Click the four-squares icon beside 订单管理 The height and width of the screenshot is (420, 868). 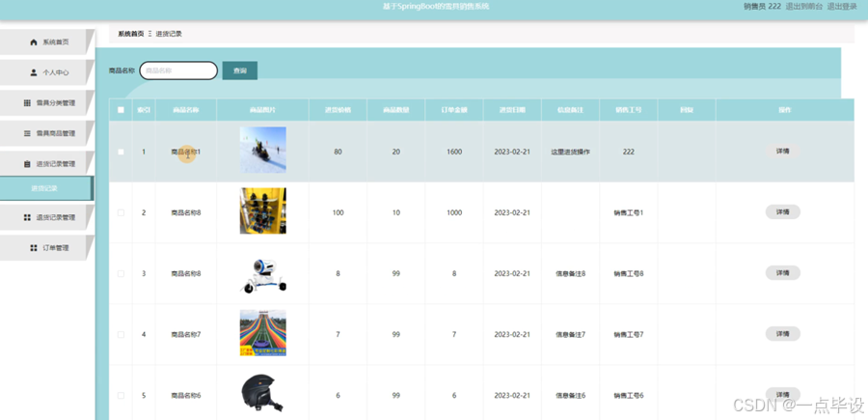(x=34, y=248)
